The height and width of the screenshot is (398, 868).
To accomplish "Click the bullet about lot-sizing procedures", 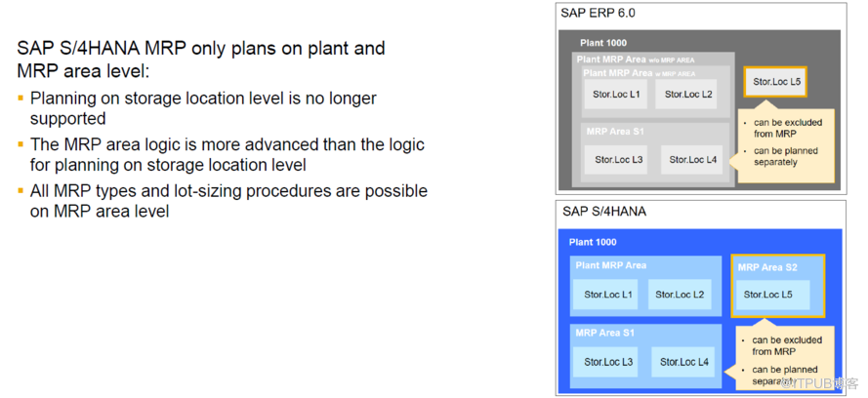I will tap(223, 201).
